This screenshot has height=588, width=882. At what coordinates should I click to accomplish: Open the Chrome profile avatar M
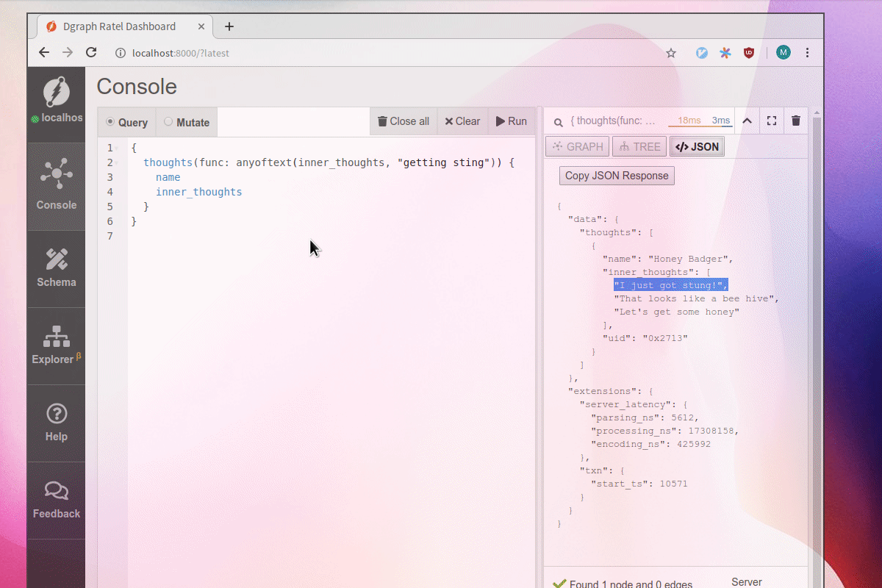pos(784,53)
